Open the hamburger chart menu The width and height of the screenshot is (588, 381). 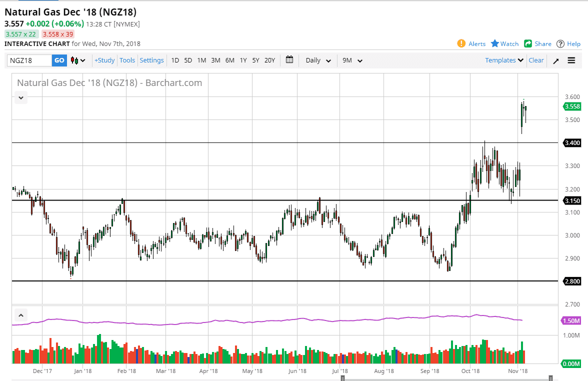[571, 60]
